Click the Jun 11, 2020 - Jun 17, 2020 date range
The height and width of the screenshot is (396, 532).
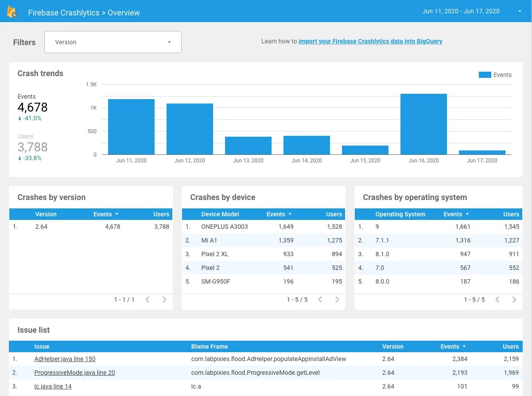[x=461, y=12]
